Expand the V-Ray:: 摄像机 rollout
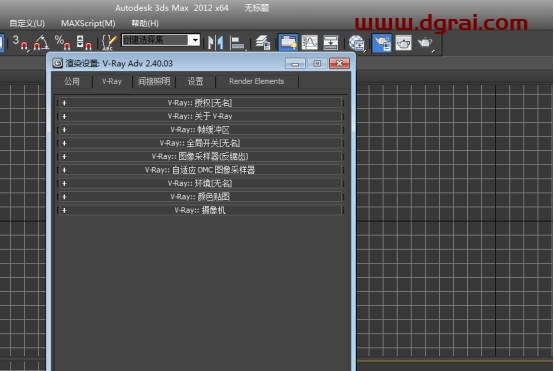The height and width of the screenshot is (371, 554). [x=200, y=210]
